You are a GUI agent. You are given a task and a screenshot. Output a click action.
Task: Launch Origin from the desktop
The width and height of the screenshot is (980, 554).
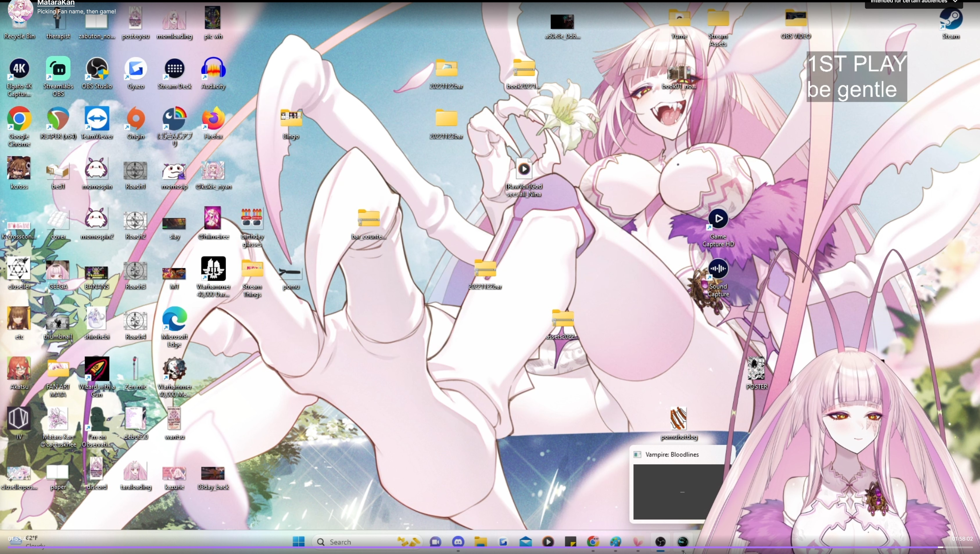[x=136, y=123]
